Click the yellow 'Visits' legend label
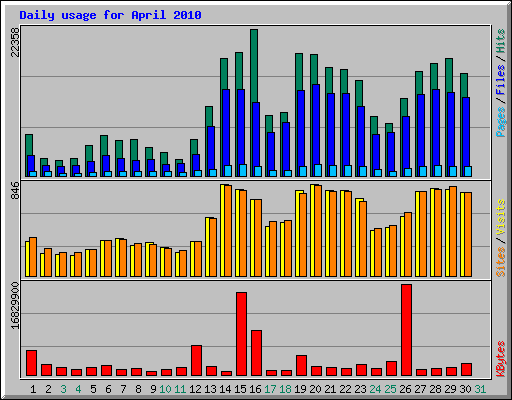This screenshot has height=400, width=512. pos(500,218)
